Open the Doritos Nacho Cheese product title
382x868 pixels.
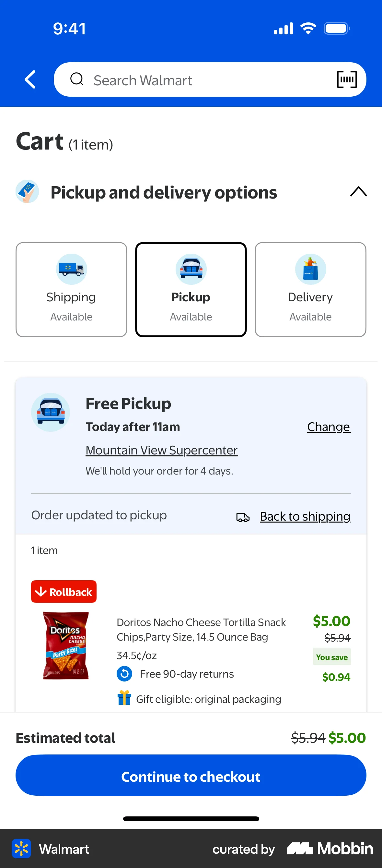pyautogui.click(x=201, y=630)
